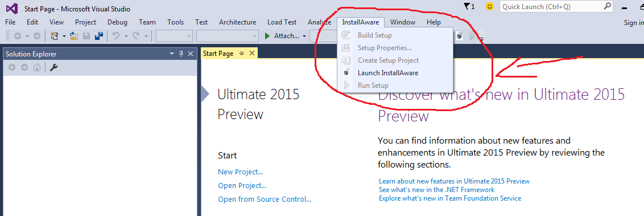The image size is (644, 216).
Task: Select Build Setup menu item
Action: pos(395,35)
